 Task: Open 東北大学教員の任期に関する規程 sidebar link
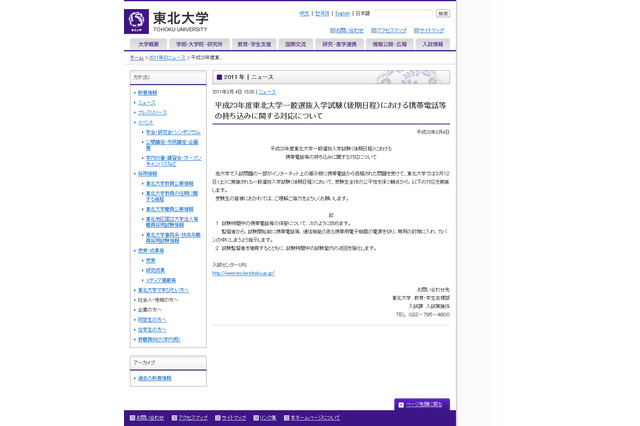(172, 196)
